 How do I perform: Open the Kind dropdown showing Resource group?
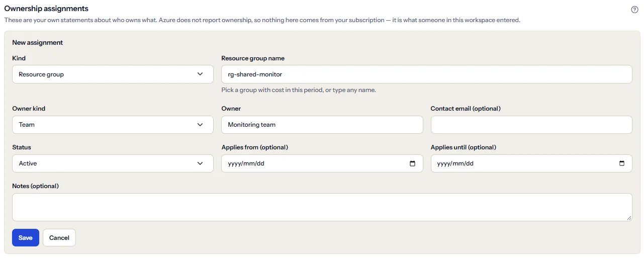(x=113, y=74)
